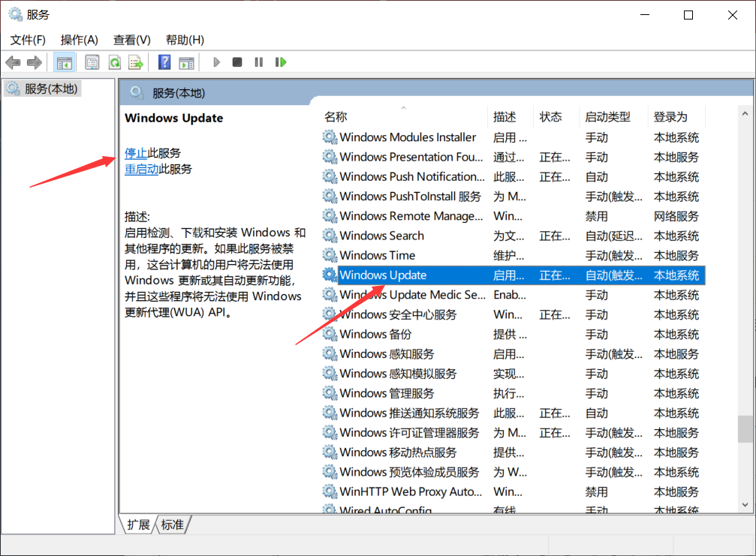Switch to the 扩展 tab
This screenshot has width=756, height=556.
point(138,524)
